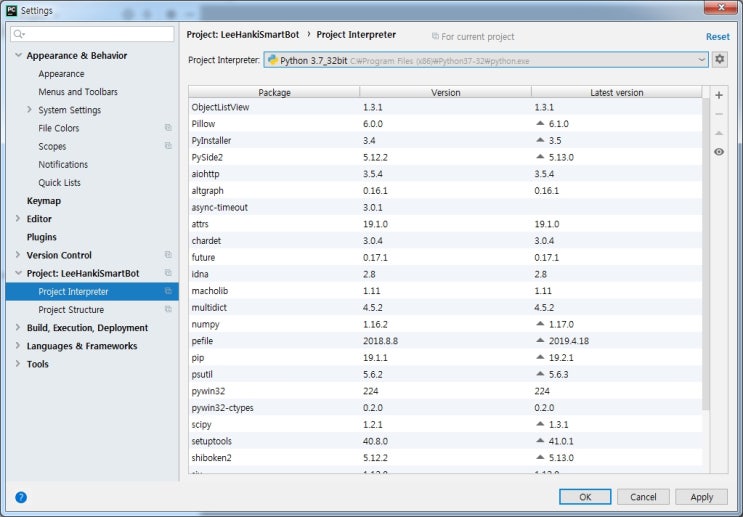743x517 pixels.
Task: Click the copy icon beside File Colors
Action: click(168, 127)
